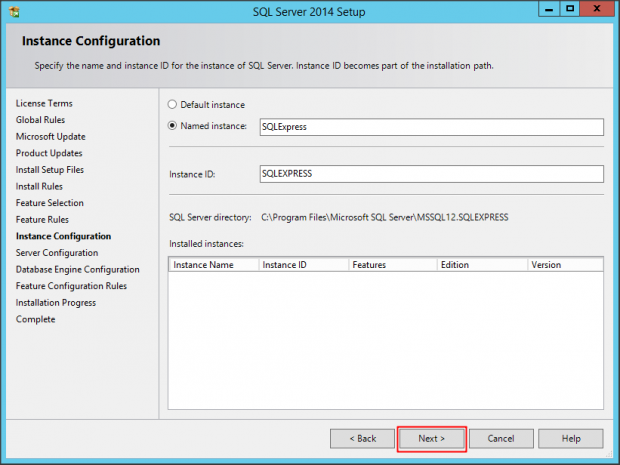The image size is (620, 465).
Task: Maximize the setup window
Action: coord(570,9)
